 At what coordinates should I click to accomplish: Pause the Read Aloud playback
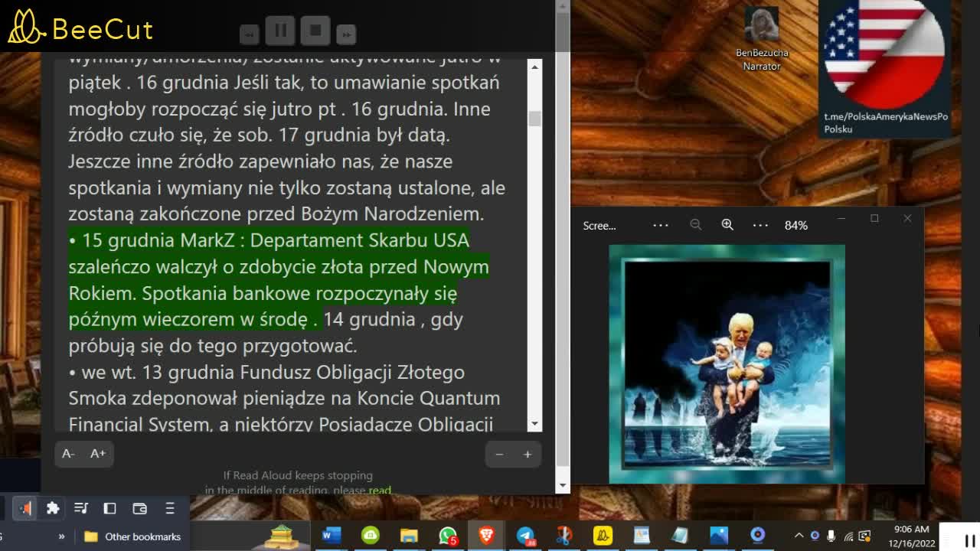click(x=280, y=31)
